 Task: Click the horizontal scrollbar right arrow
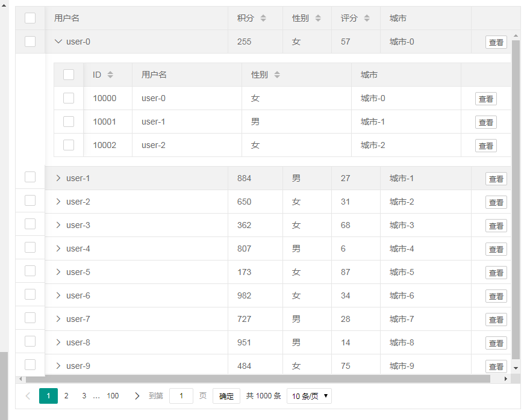click(x=506, y=379)
